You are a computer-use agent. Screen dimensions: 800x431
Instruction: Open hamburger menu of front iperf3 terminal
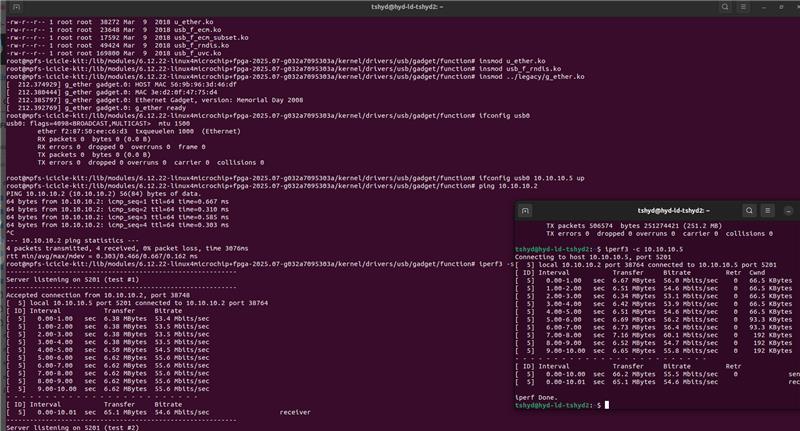click(768, 211)
